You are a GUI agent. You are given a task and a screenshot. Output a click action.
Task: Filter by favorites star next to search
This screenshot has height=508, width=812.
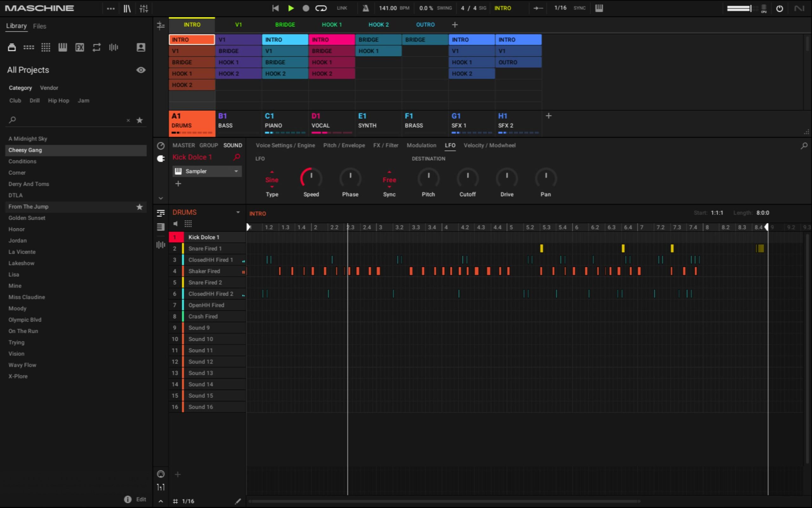pyautogui.click(x=140, y=120)
